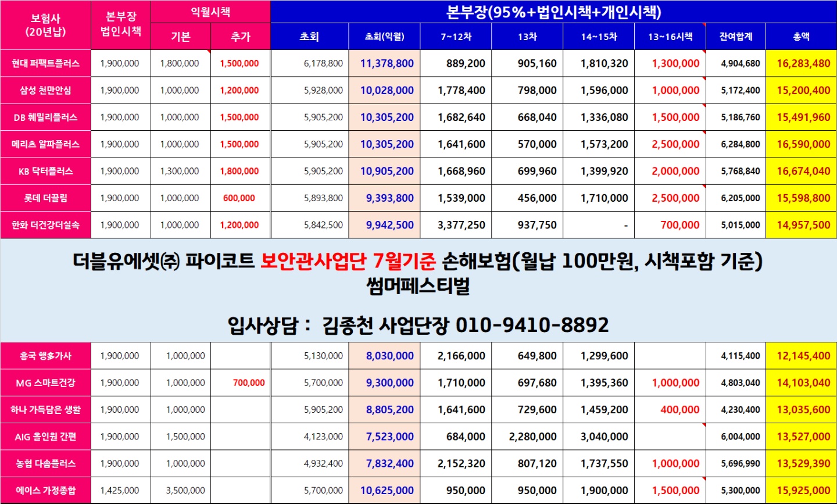The width and height of the screenshot is (837, 504).
Task: Select the MG 스마트건강 row label
Action: point(45,383)
